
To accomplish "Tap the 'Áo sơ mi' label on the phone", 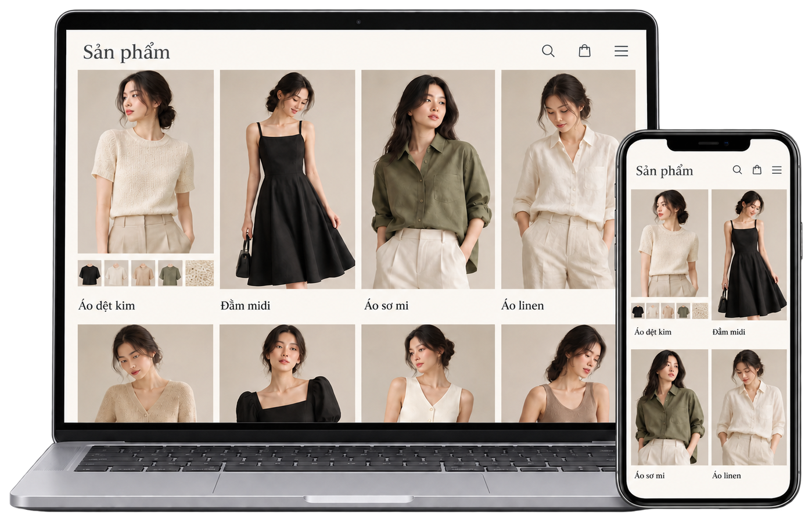I will [x=649, y=475].
